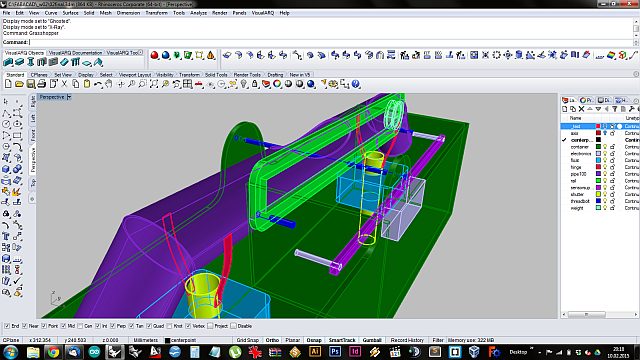Click the layer tools hammer icon
The width and height of the screenshot is (640, 360).
pos(632,109)
